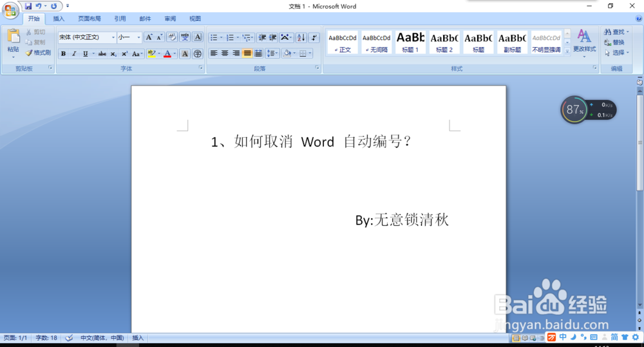The image size is (644, 347).
Task: Undo the last action
Action: 39,6
